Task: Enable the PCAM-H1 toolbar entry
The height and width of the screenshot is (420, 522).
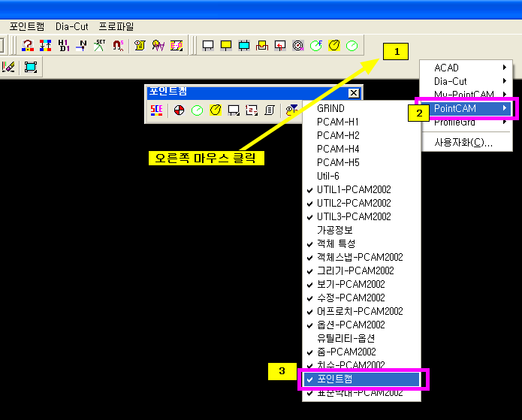Action: [361, 122]
